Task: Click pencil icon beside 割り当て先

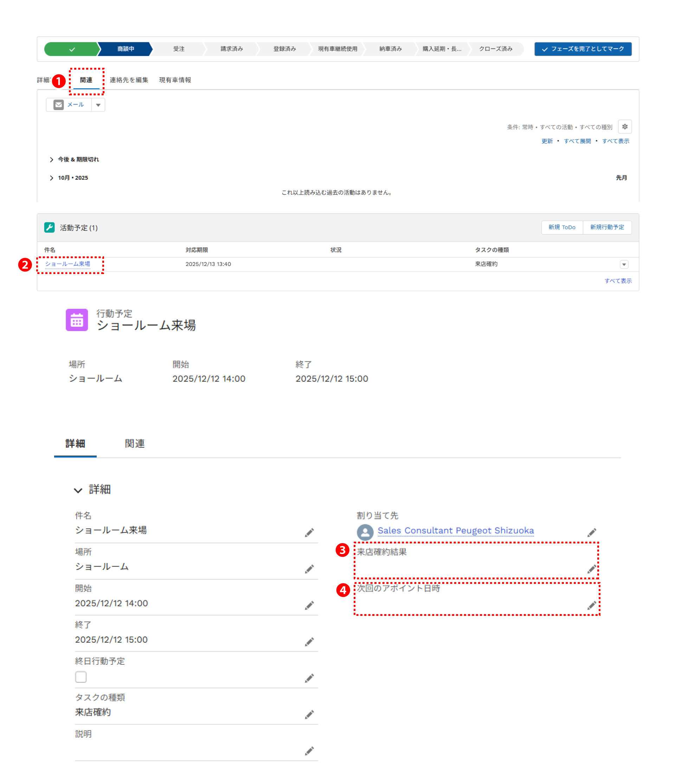Action: pos(591,533)
